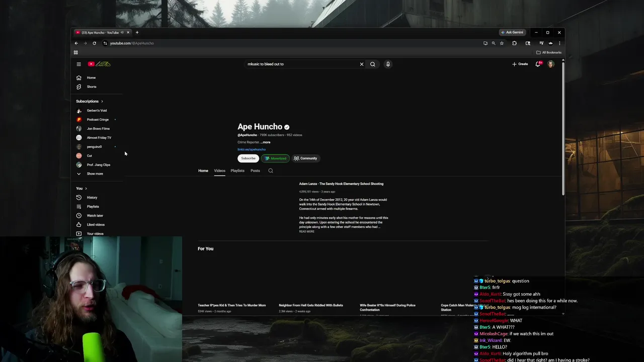Open Podcast Cringe subscription
This screenshot has height=362, width=644.
point(97,120)
